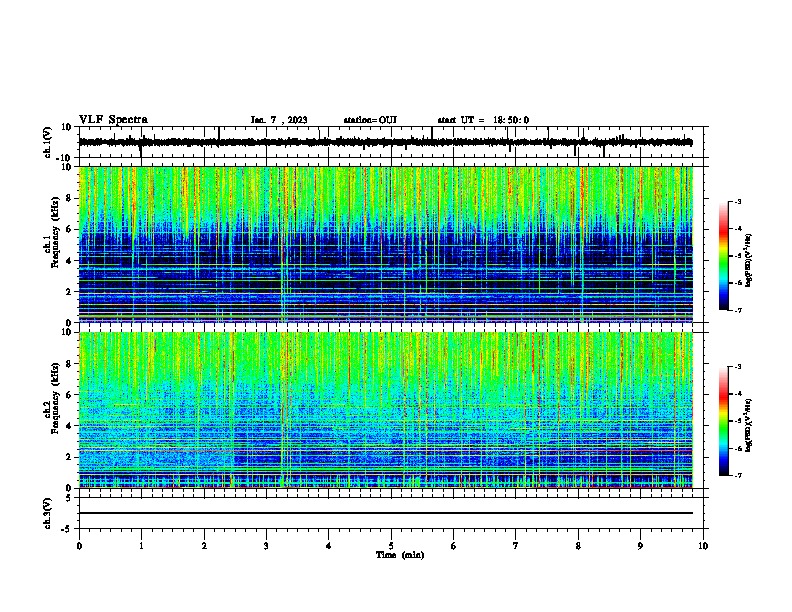
Task: Click the ch.1 spectrogram color bar
Action: [724, 256]
